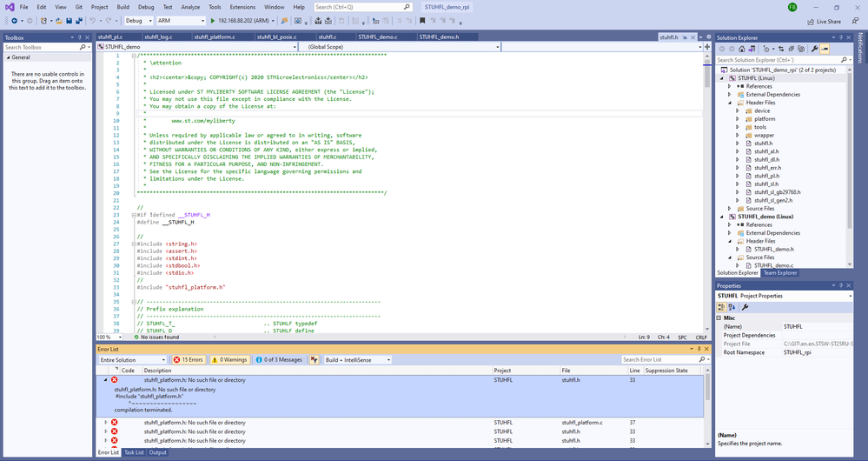Toggle Preview Selected Items icon
Image resolution: width=868 pixels, height=461 pixels.
(825, 49)
